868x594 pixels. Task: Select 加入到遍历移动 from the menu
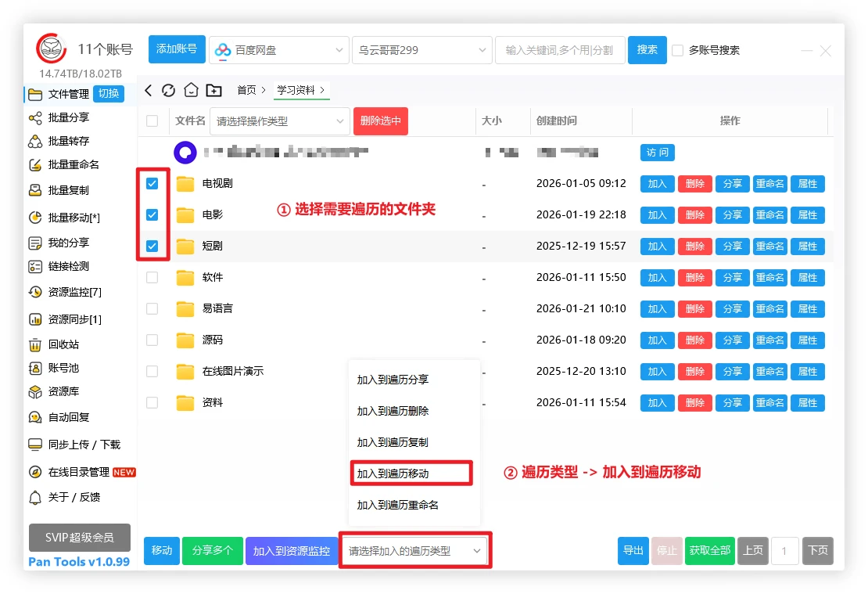[x=393, y=473]
